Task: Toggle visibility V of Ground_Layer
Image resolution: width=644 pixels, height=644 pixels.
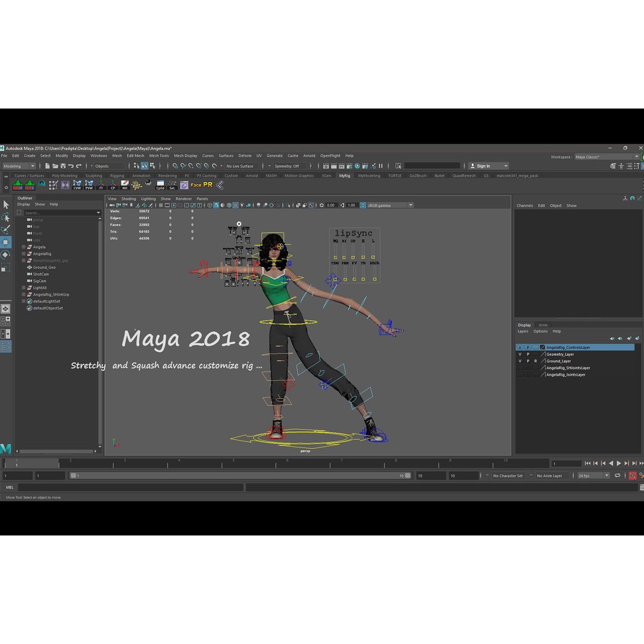Action: tap(520, 361)
